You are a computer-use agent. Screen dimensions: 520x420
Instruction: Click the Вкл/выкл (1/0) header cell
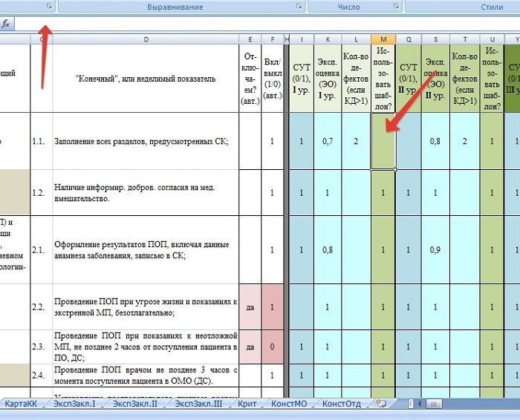[273, 79]
